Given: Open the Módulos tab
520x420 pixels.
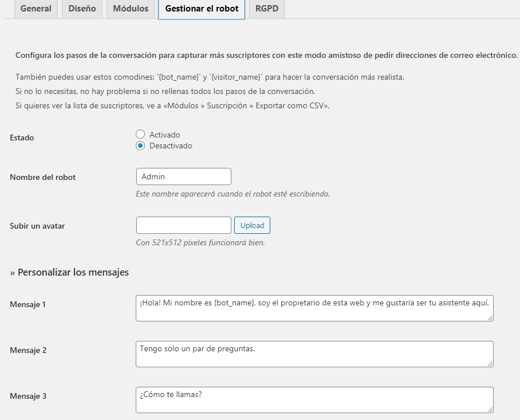Looking at the screenshot, I should click(x=131, y=9).
